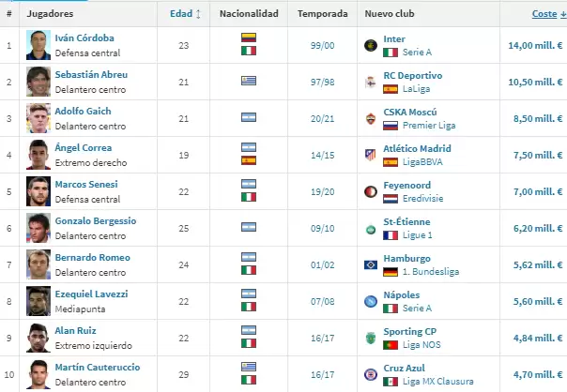Open the 99/00 season link
Viewport: 567px width, 392px height.
[321, 44]
